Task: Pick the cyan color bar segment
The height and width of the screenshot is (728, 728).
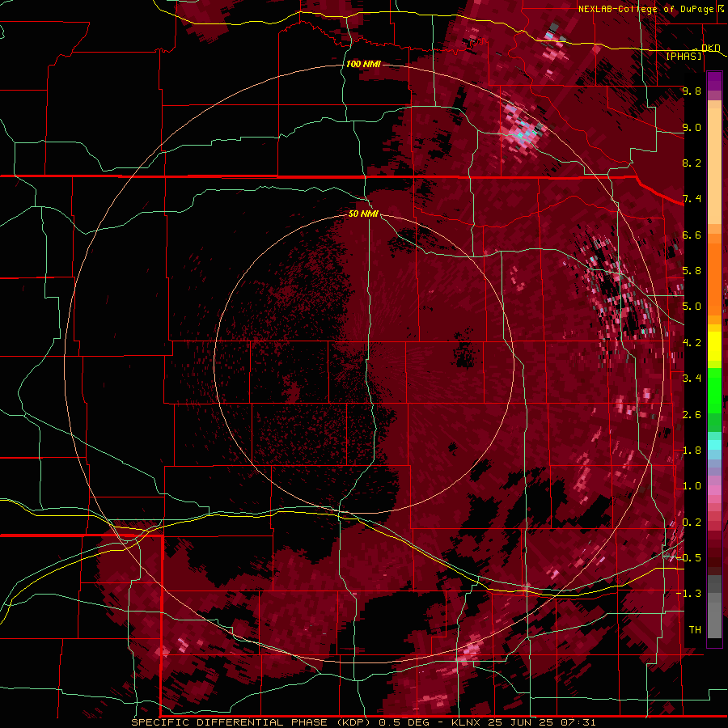Action: tap(714, 445)
